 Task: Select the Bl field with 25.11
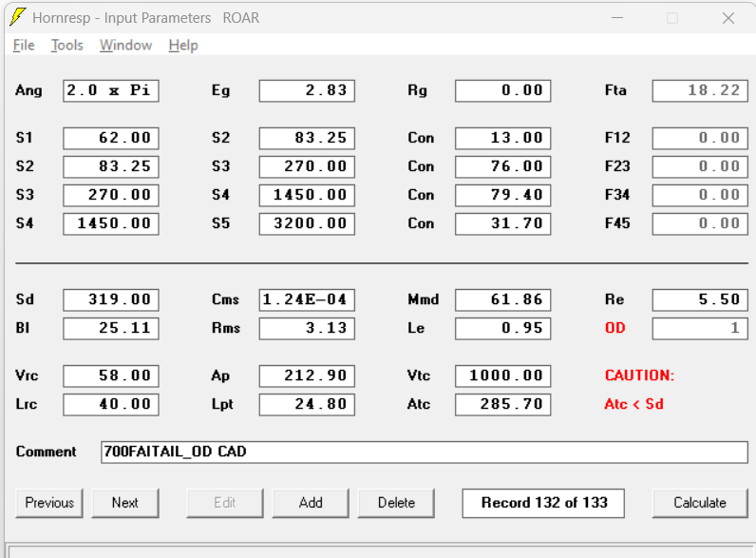click(x=111, y=328)
